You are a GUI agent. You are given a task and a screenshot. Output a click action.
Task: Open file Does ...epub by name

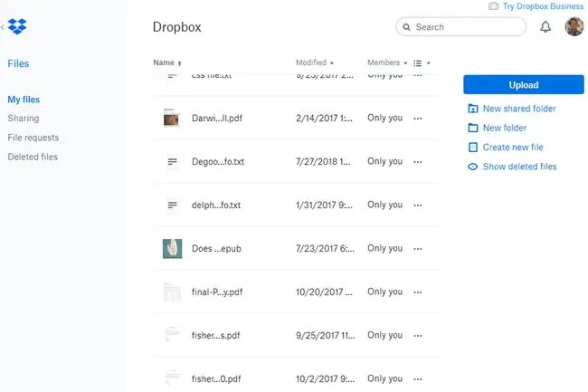click(x=216, y=249)
